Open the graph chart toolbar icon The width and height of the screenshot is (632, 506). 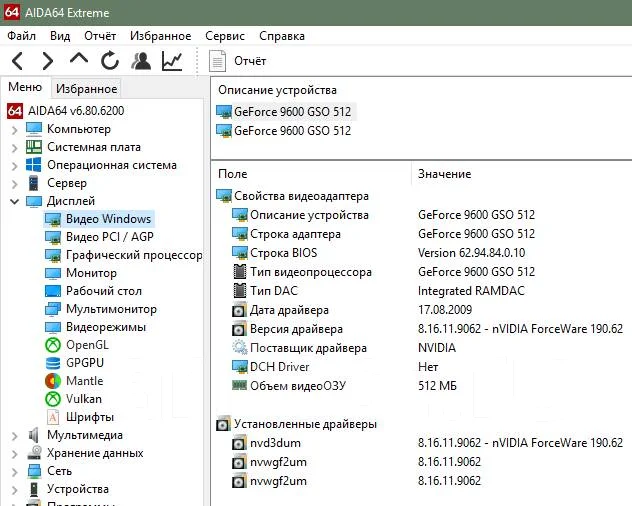pyautogui.click(x=172, y=61)
